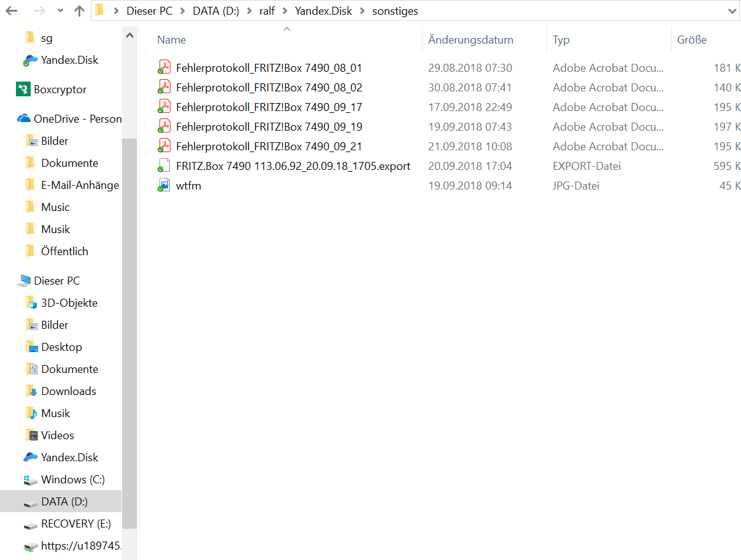The height and width of the screenshot is (560, 741).
Task: Select PDF icon of Fehlerprotokoll 7490_08_02
Action: [164, 87]
